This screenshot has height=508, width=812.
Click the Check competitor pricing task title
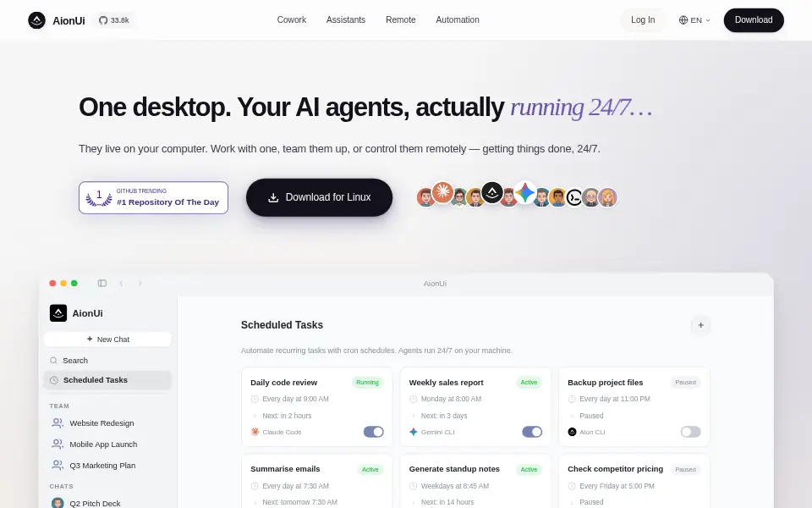tap(615, 469)
